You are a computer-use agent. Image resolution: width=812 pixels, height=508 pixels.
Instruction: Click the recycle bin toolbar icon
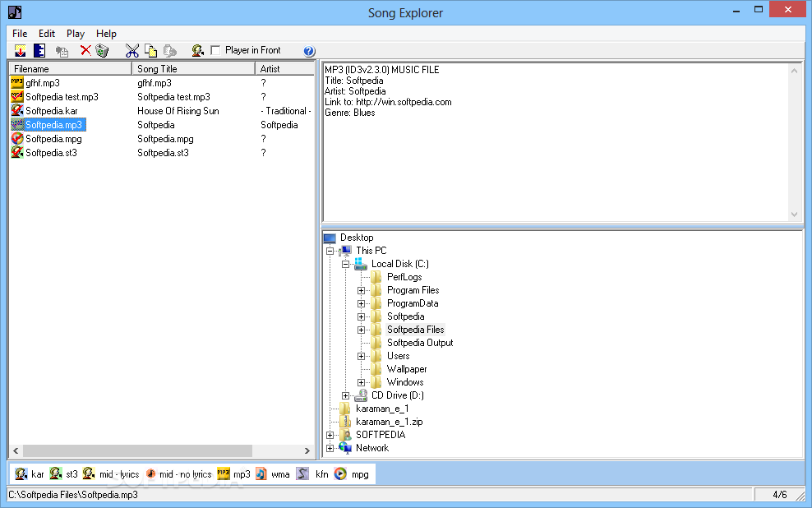(x=102, y=51)
